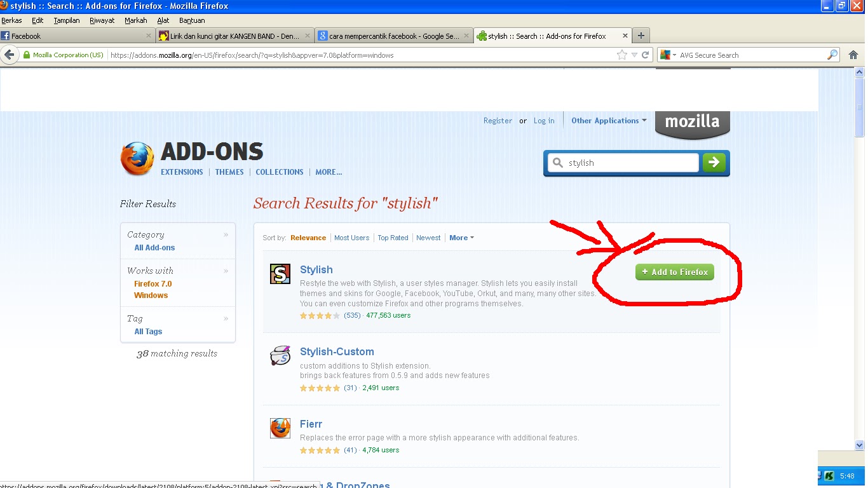
Task: Expand the More sort options dropdown
Action: click(x=461, y=238)
